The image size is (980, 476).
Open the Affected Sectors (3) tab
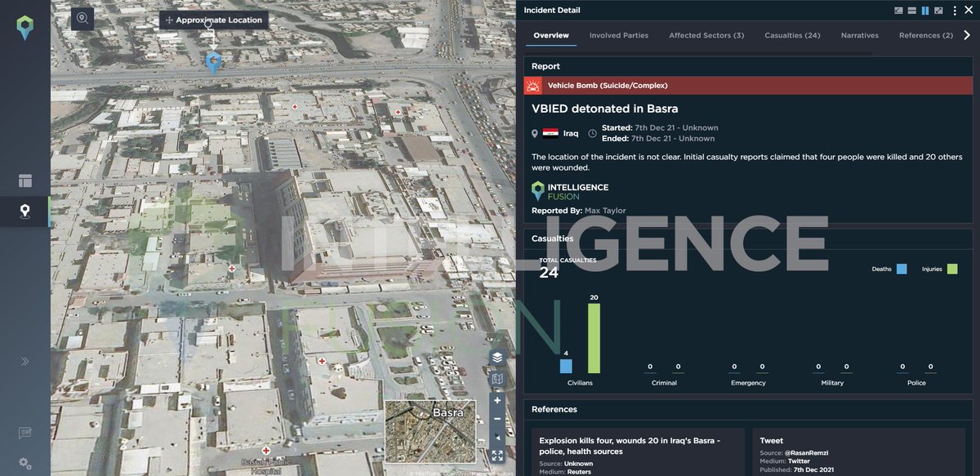706,35
